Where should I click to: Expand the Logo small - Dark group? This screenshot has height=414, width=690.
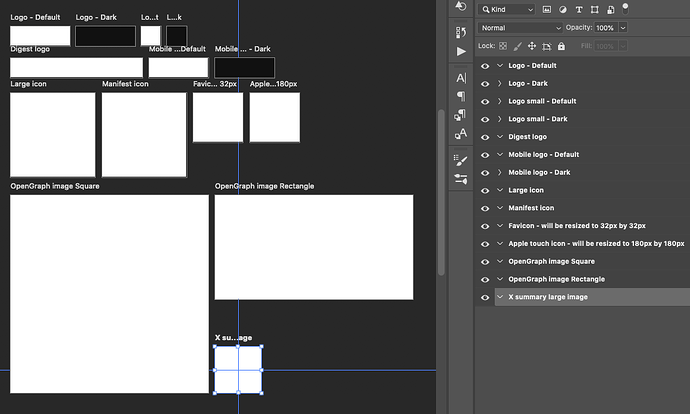(500, 119)
